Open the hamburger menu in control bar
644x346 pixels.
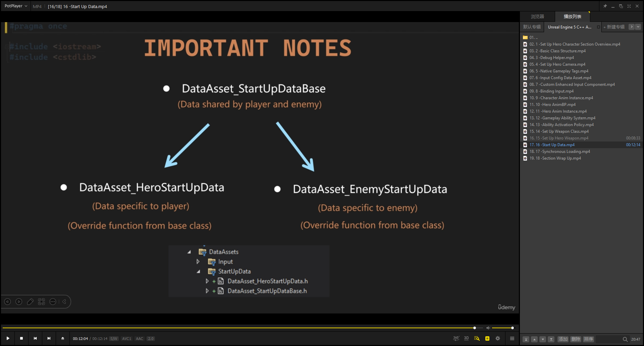click(512, 338)
